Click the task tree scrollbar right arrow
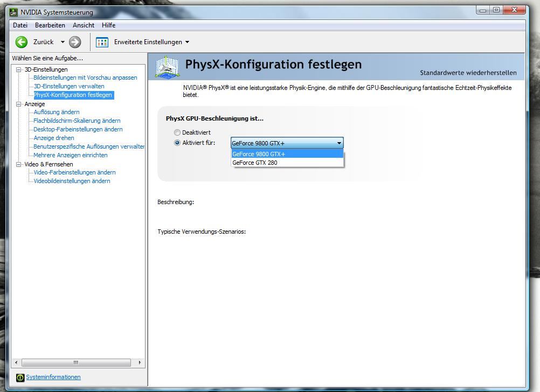This screenshot has width=540, height=392. (x=140, y=362)
